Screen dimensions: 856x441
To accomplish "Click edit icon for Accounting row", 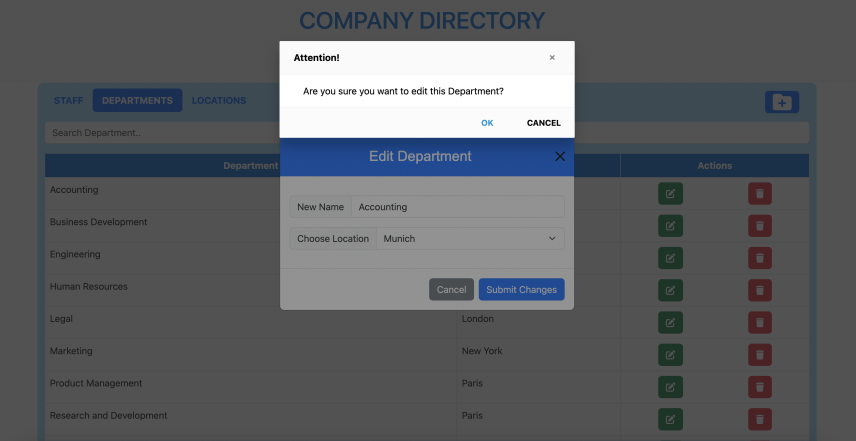I will 670,194.
